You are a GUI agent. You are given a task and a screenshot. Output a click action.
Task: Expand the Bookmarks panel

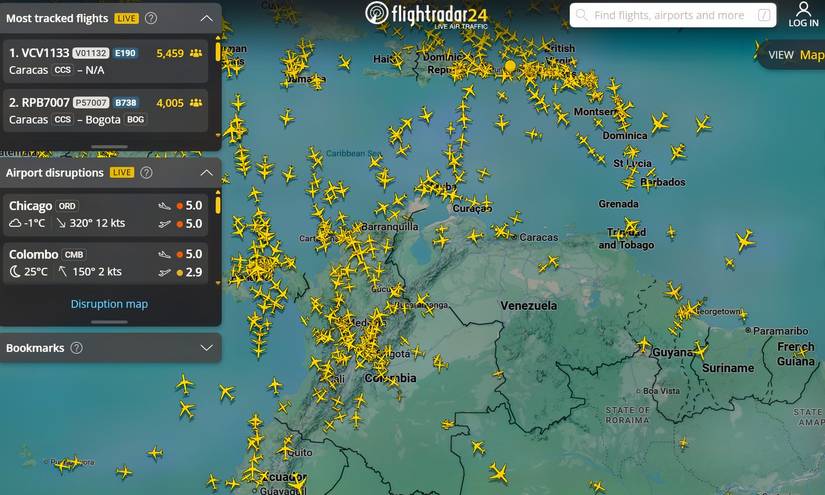coord(207,348)
